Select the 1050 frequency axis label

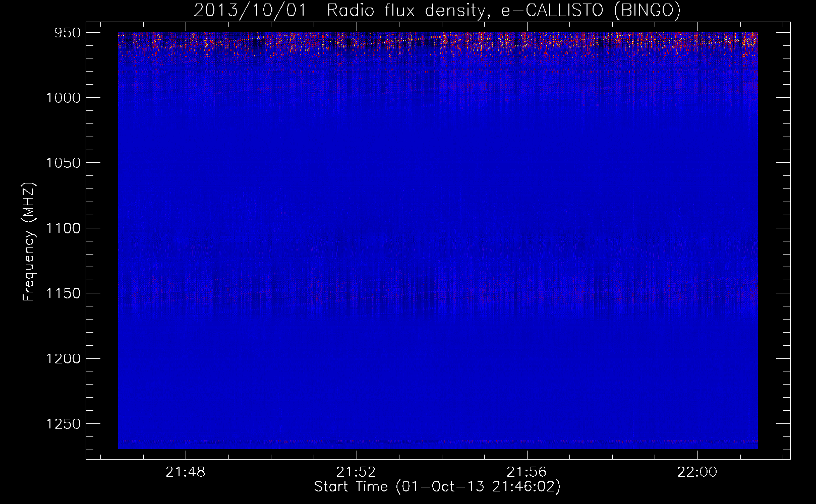pyautogui.click(x=64, y=163)
